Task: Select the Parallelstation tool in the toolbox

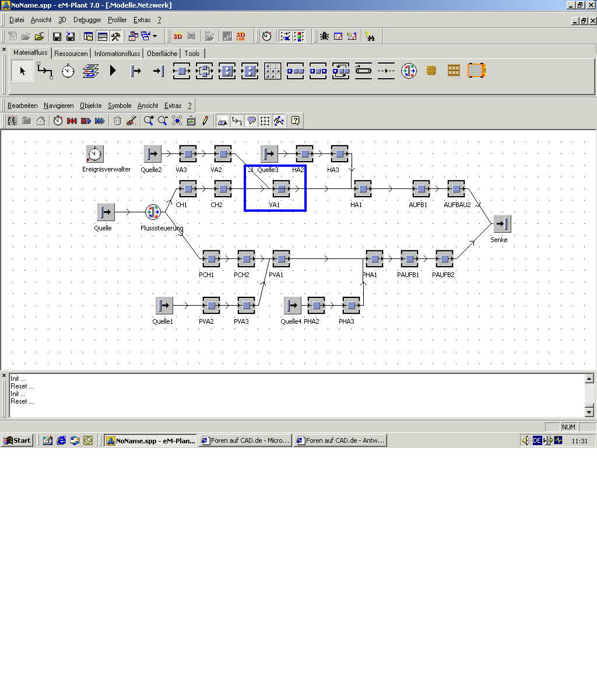Action: pos(204,71)
